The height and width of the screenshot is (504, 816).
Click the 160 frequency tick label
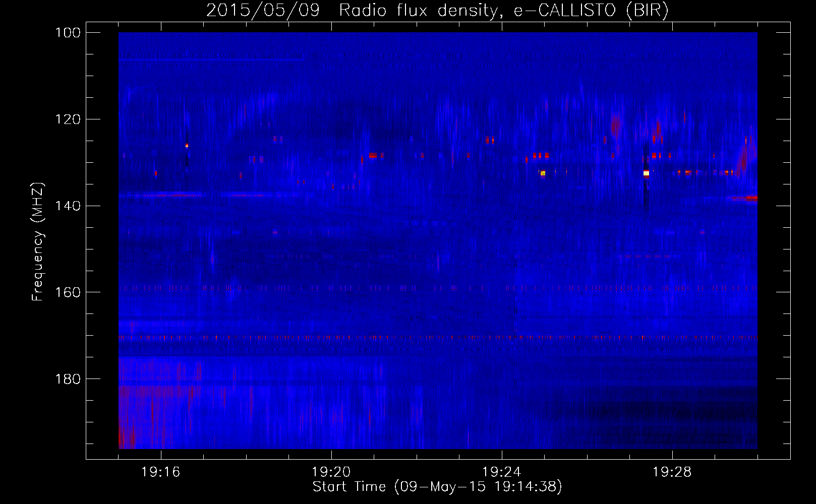point(68,292)
